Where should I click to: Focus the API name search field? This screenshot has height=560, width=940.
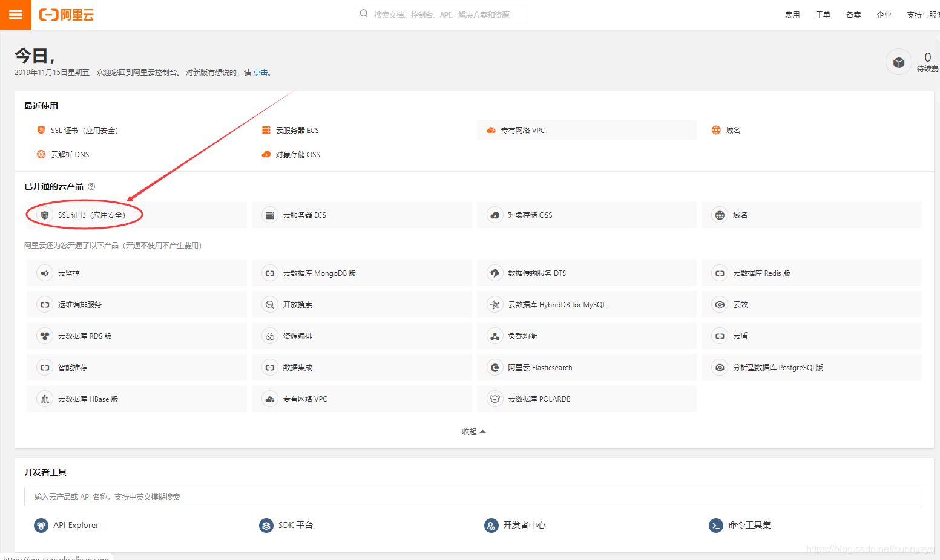tap(473, 497)
